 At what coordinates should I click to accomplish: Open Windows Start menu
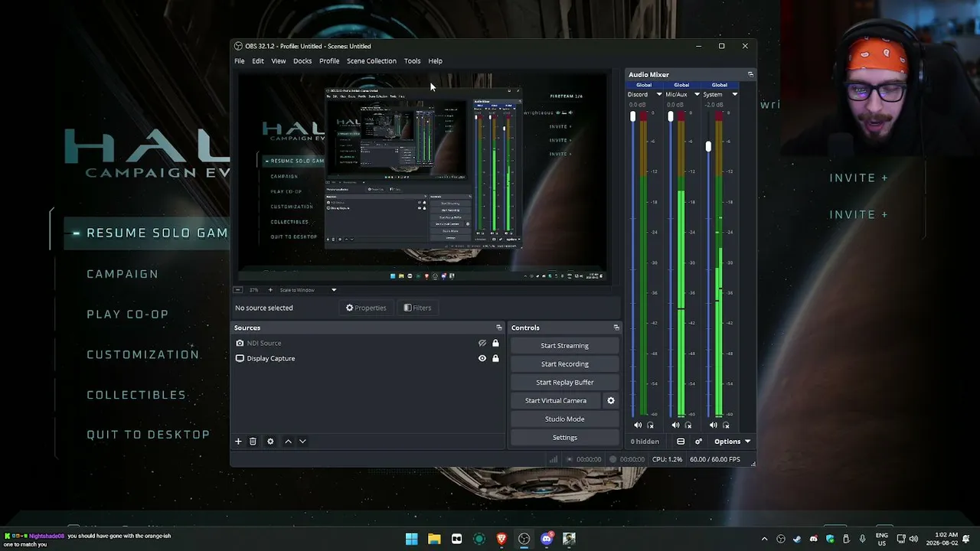pyautogui.click(x=412, y=539)
